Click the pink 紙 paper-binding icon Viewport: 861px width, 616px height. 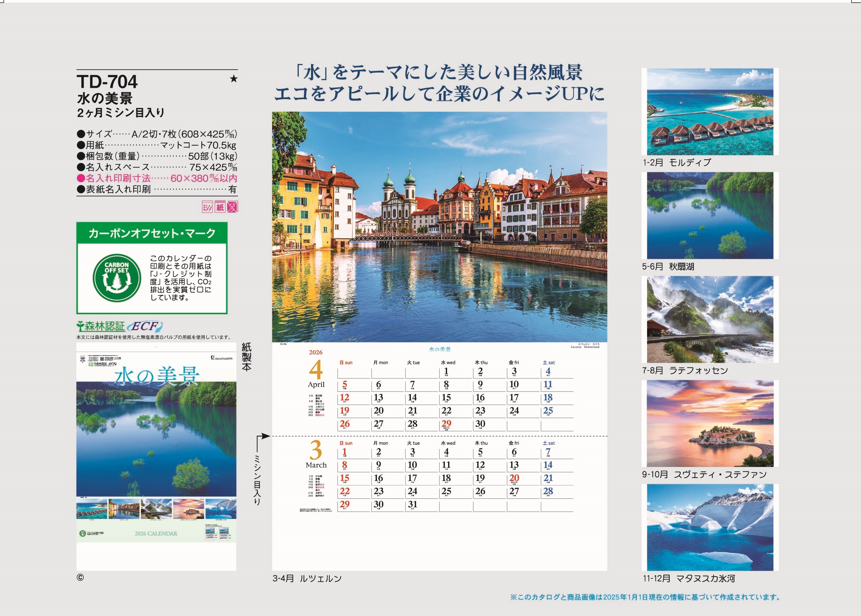pos(220,207)
